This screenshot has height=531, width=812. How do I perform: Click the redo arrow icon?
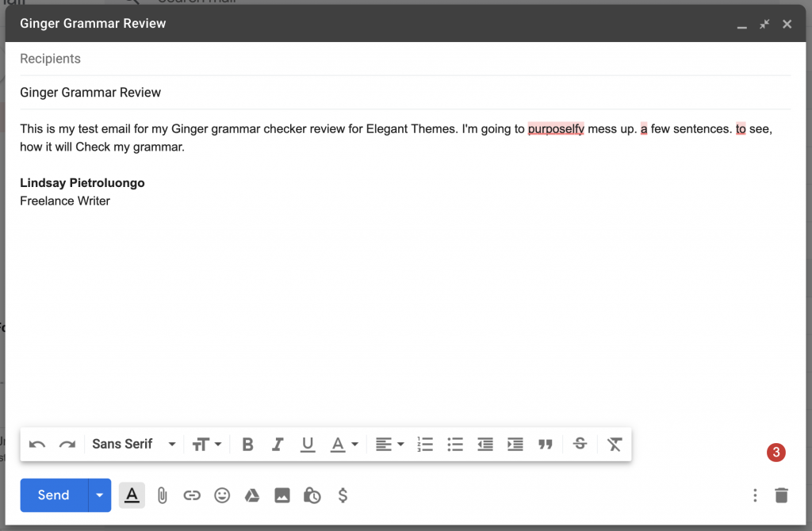[x=67, y=445]
